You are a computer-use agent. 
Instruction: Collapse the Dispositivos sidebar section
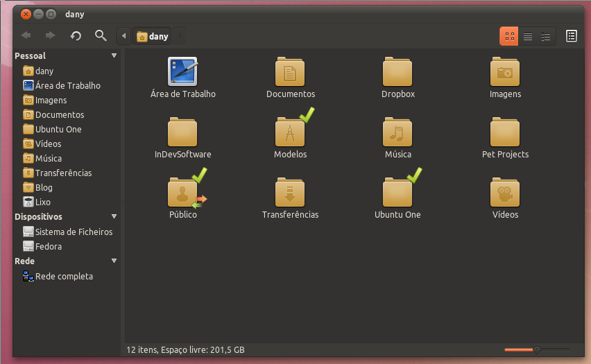(114, 216)
